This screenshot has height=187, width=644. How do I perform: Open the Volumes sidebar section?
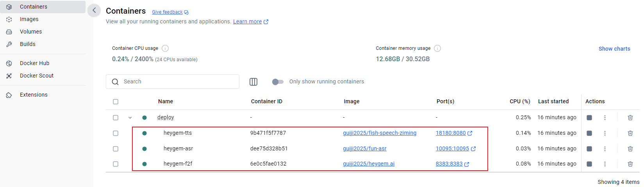pyautogui.click(x=43, y=32)
